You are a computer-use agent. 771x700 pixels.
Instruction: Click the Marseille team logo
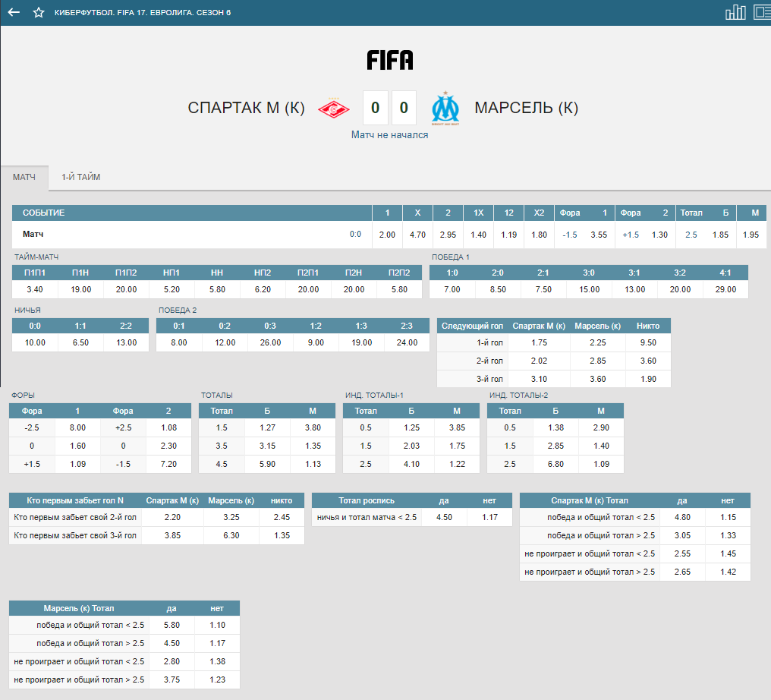pyautogui.click(x=445, y=108)
